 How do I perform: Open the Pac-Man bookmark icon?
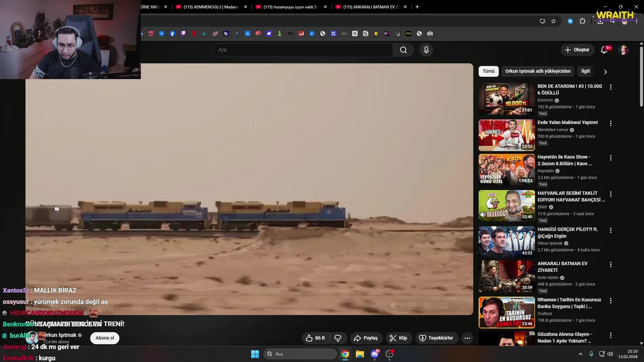click(376, 34)
